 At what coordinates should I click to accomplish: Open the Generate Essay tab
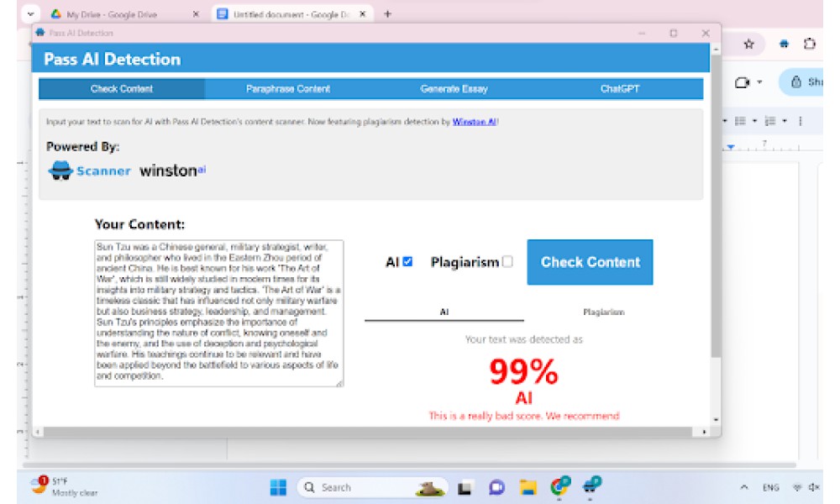454,89
